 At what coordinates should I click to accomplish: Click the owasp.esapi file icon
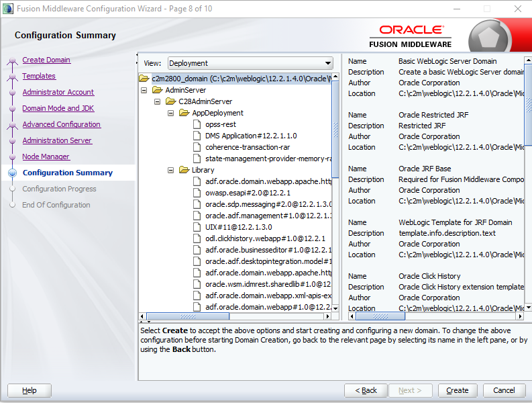[197, 193]
